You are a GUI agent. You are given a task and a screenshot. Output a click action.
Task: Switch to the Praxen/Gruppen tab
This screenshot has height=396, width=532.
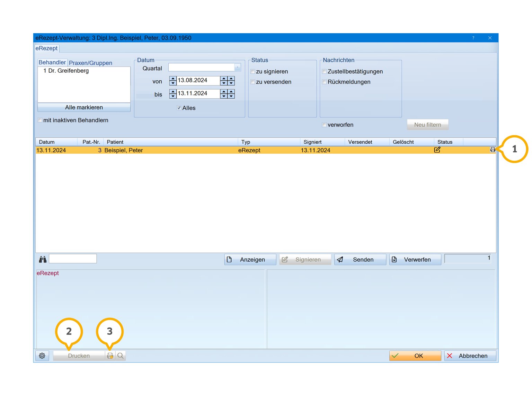90,63
